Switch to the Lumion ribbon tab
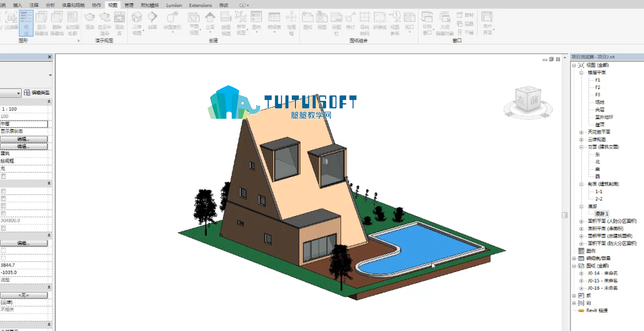The height and width of the screenshot is (331, 644). point(174,5)
